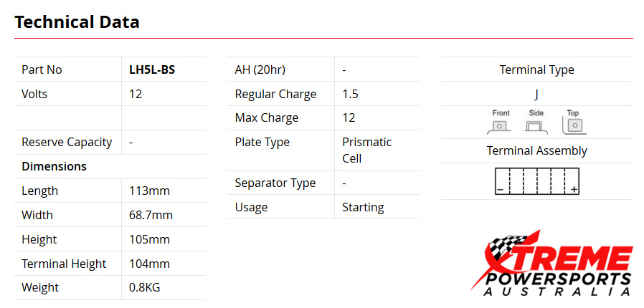644x308 pixels.
Task: Click the Terminal Type header
Action: point(536,69)
